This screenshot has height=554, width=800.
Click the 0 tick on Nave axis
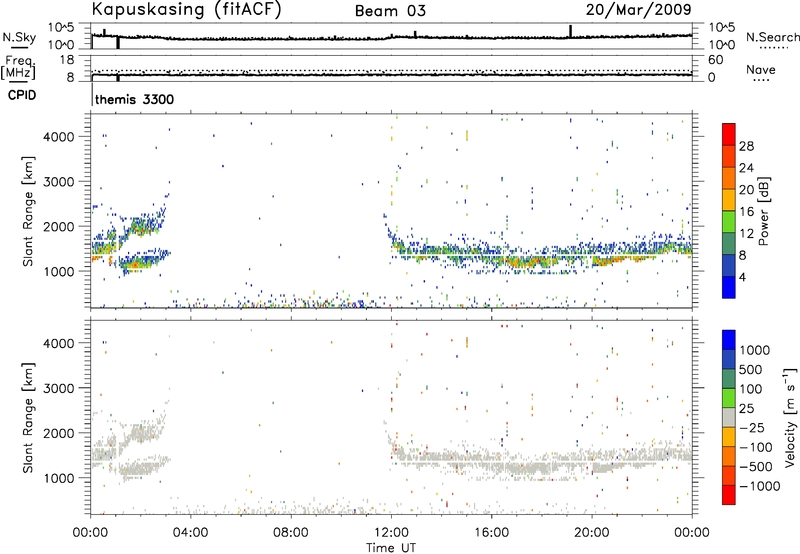[x=712, y=78]
